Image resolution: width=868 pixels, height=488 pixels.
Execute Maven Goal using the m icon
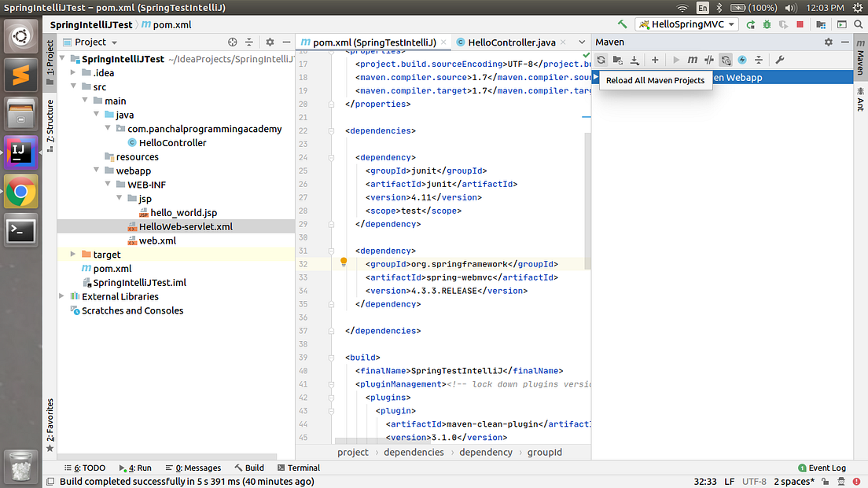click(693, 60)
